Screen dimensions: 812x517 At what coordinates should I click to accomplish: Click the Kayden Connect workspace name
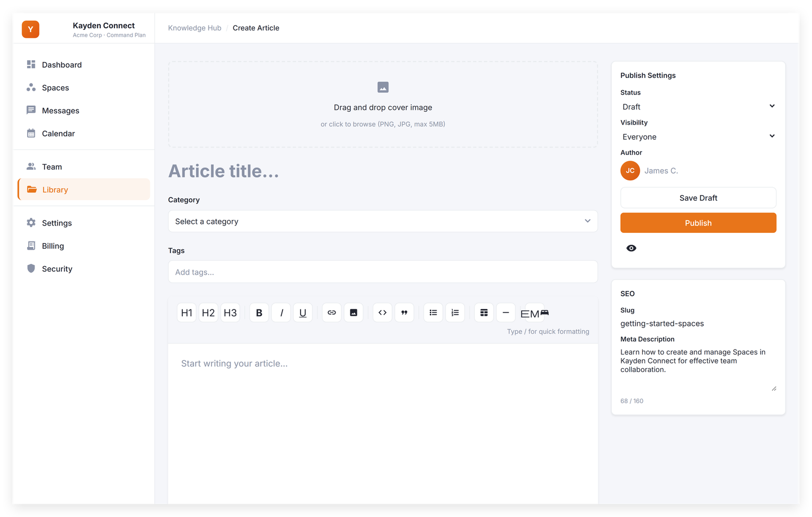(x=104, y=25)
